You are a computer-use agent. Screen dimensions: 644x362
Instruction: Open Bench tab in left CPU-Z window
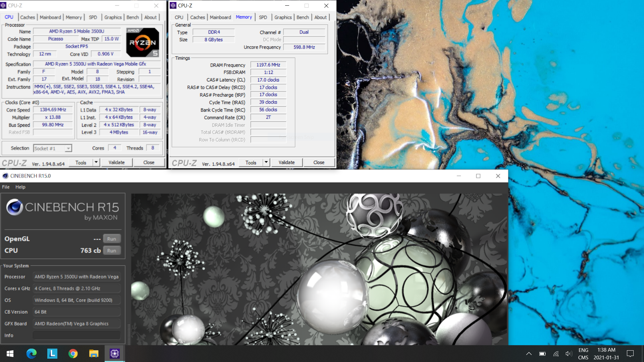(x=132, y=17)
